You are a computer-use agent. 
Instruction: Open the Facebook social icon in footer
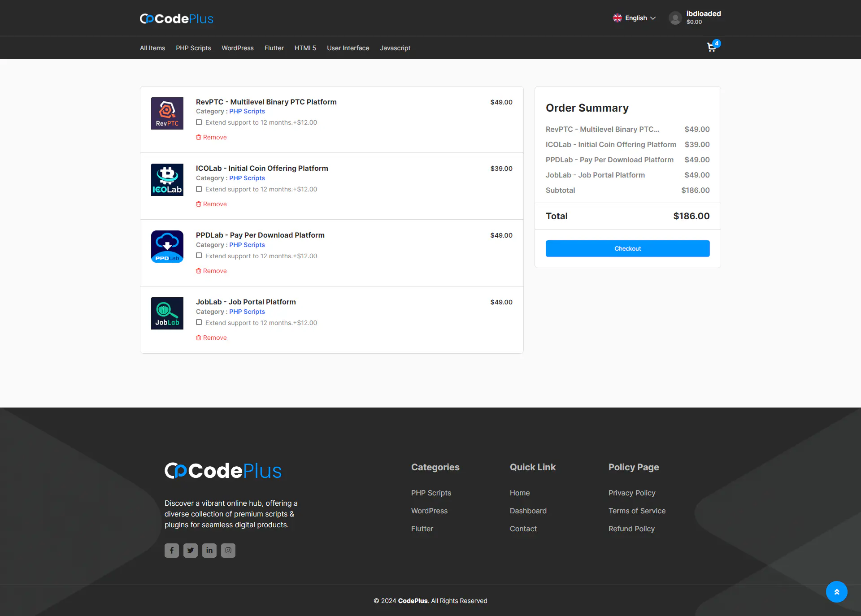(172, 550)
